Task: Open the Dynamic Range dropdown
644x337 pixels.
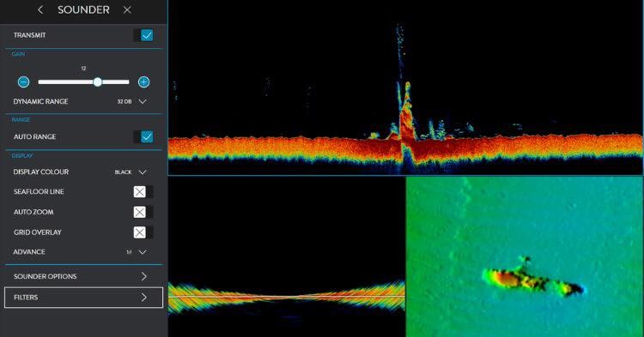Action: tap(143, 101)
